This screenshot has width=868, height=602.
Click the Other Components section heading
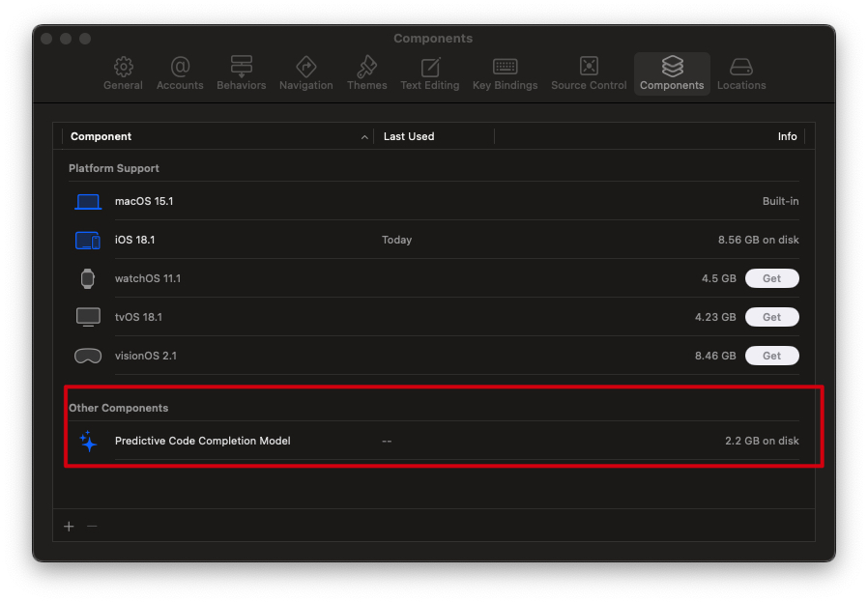[119, 408]
